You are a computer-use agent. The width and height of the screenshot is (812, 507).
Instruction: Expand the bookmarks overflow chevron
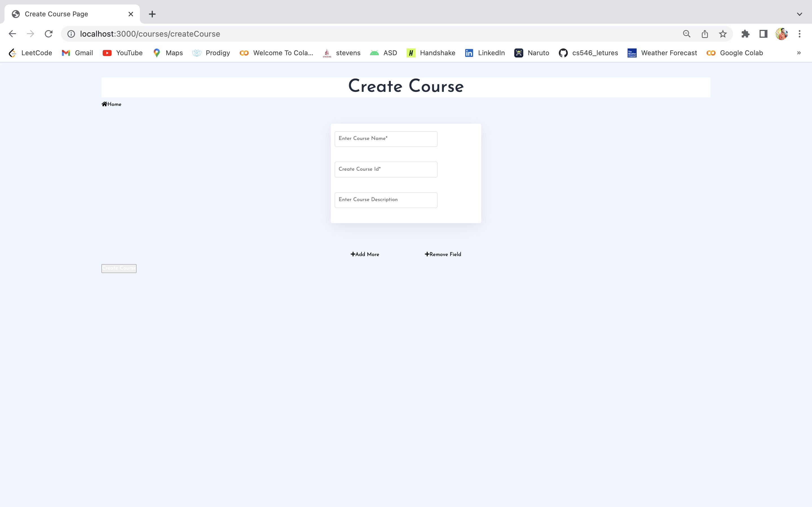click(799, 53)
